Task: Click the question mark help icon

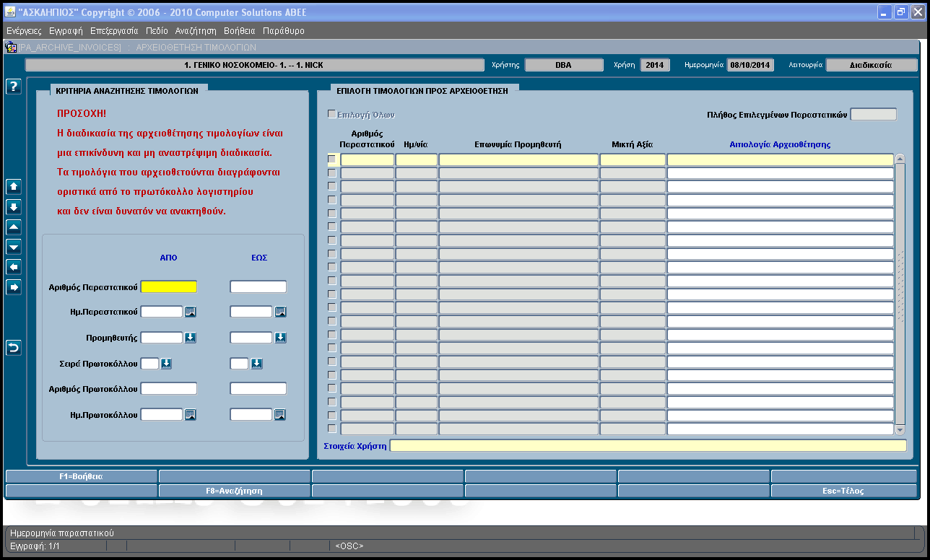Action: click(14, 87)
